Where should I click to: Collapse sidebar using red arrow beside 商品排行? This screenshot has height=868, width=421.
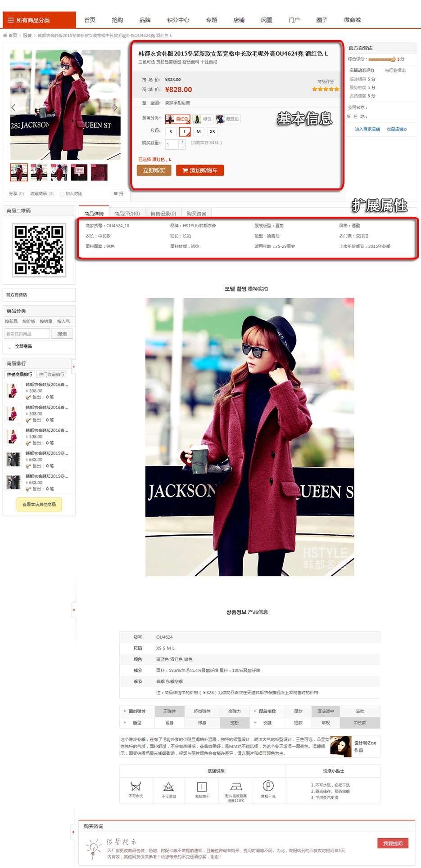[x=73, y=367]
